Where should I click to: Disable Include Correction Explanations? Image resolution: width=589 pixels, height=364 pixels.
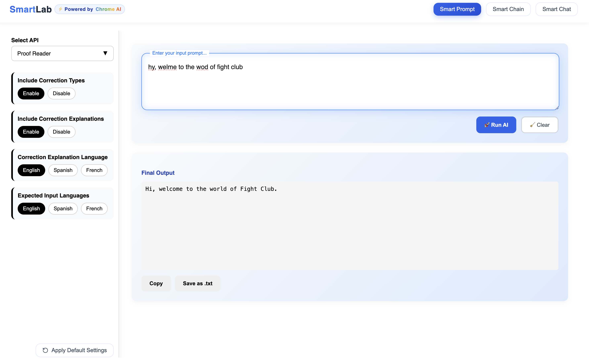point(61,132)
